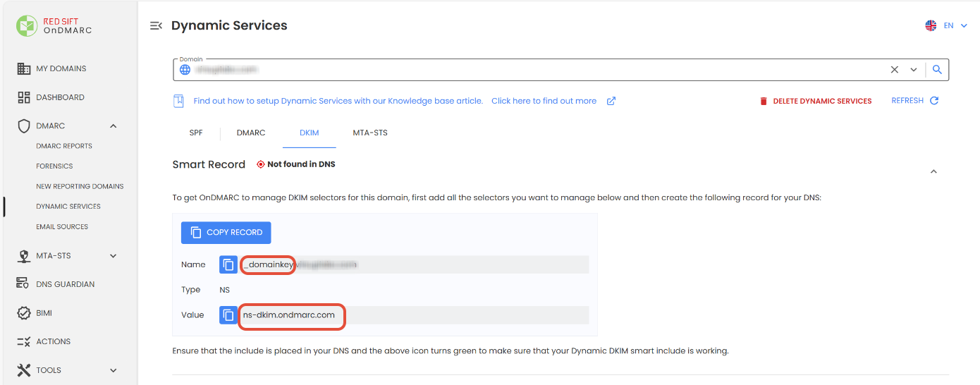Click the NS record type text

224,290
